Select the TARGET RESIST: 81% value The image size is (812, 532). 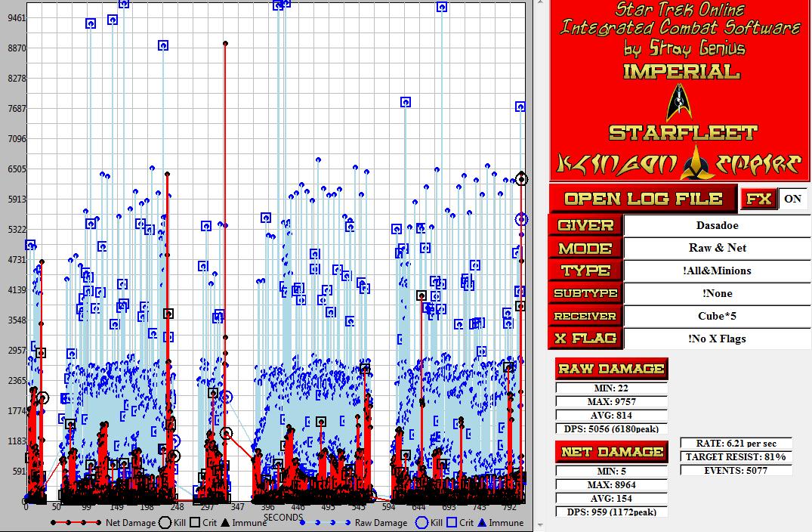736,457
